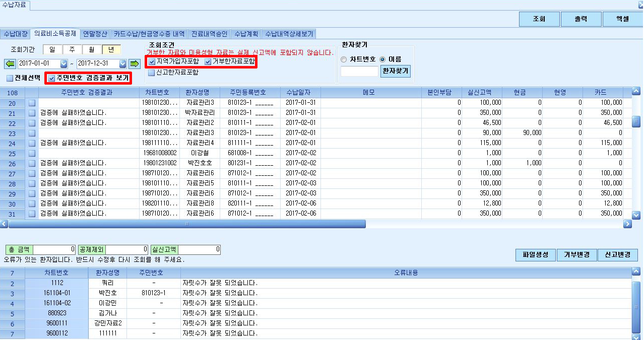644x340 pixels.
Task: Check the checkbox in row 23
Action: pyautogui.click(x=32, y=133)
